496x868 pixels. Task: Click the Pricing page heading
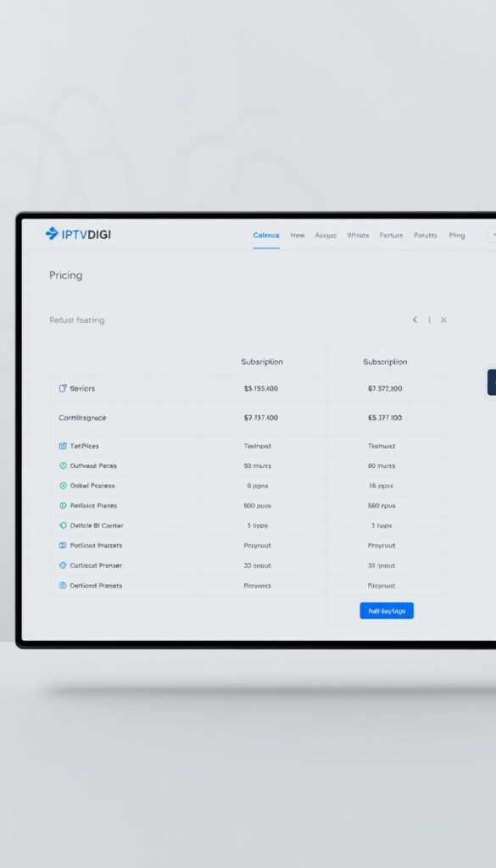pyautogui.click(x=66, y=275)
